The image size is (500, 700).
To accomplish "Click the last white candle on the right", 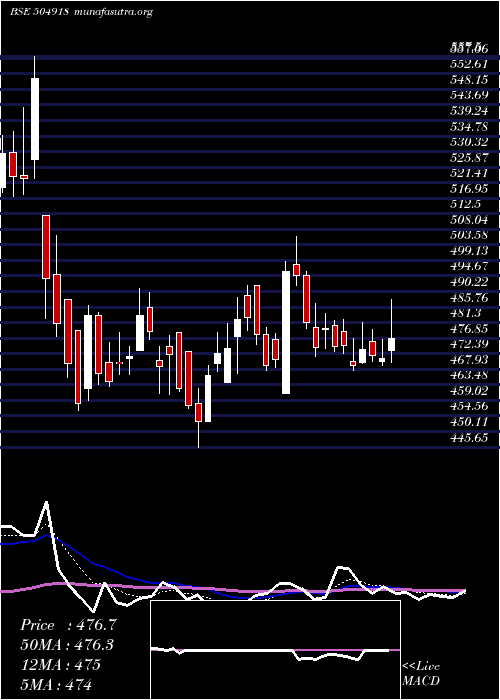I will tap(392, 344).
